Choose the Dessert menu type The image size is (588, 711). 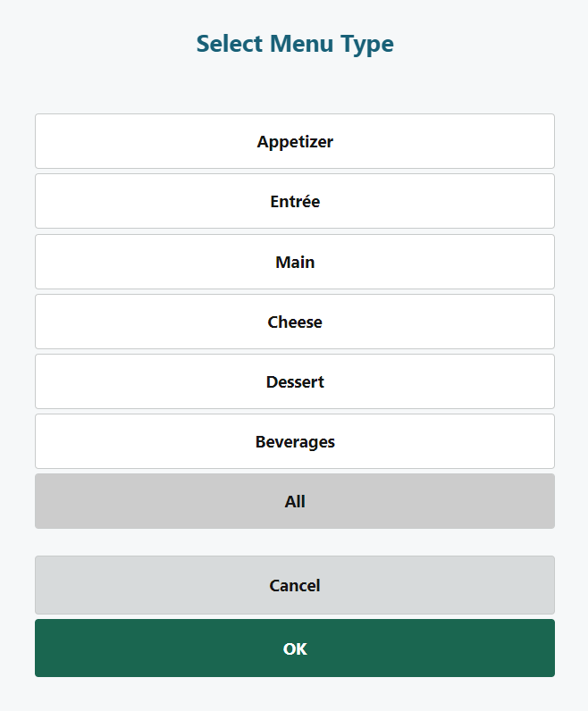(x=295, y=381)
